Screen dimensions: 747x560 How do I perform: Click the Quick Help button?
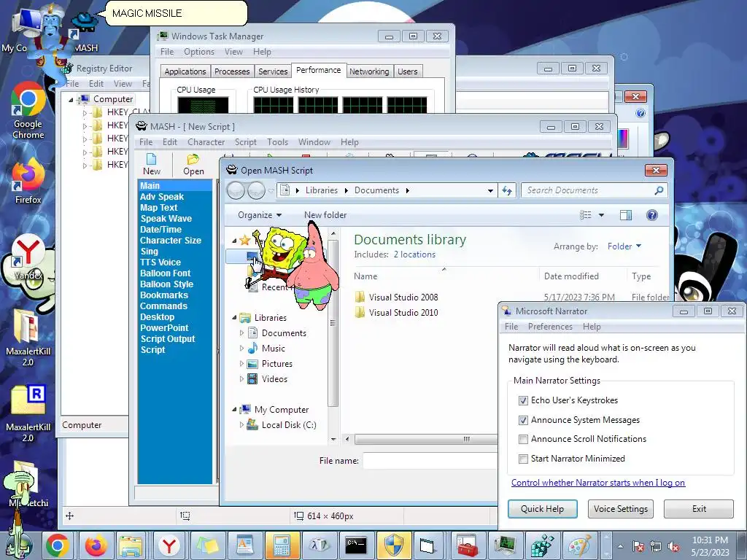tap(542, 508)
